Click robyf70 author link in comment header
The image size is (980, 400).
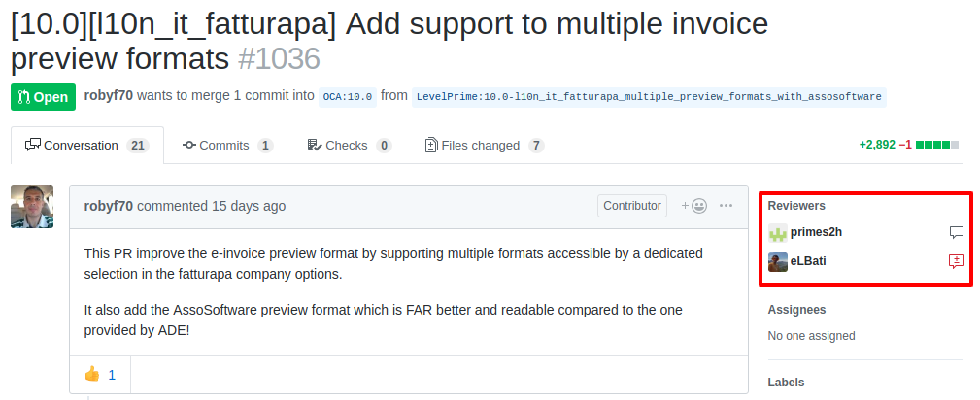point(108,206)
